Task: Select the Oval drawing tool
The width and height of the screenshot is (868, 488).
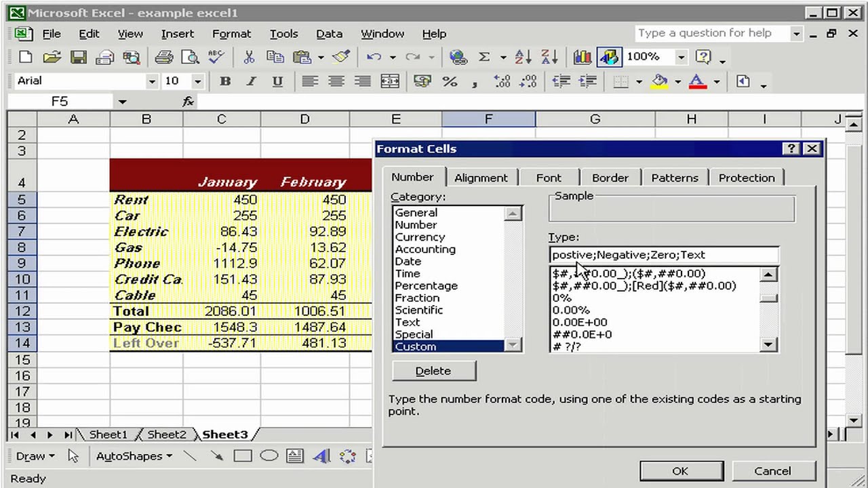Action: click(269, 456)
